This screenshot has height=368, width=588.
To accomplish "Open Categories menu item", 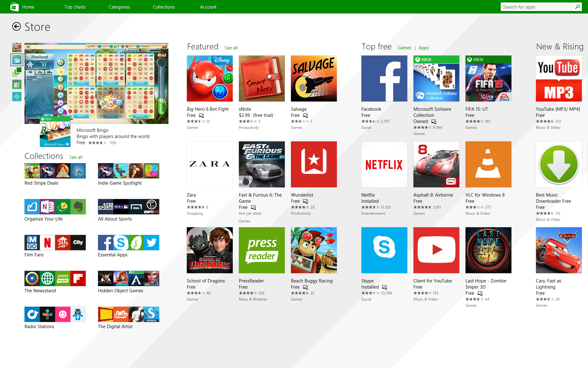I will [x=119, y=6].
